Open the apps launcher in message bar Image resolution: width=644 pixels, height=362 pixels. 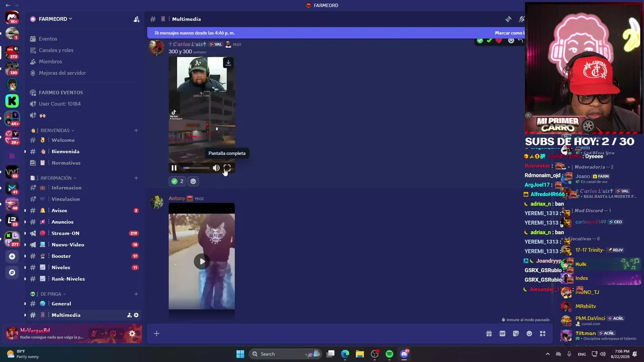click(x=542, y=333)
